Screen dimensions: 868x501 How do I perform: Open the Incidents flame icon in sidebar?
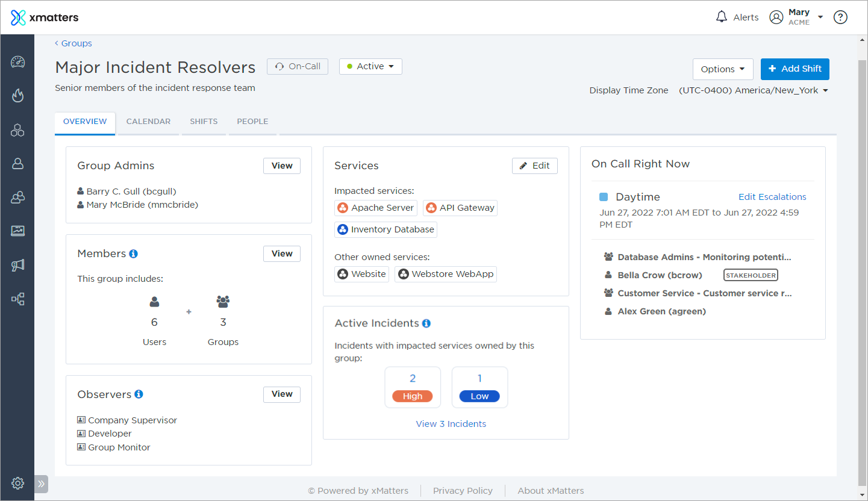coord(17,96)
